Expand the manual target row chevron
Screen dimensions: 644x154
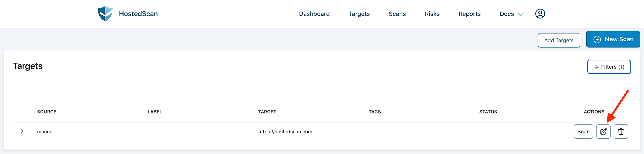(22, 131)
